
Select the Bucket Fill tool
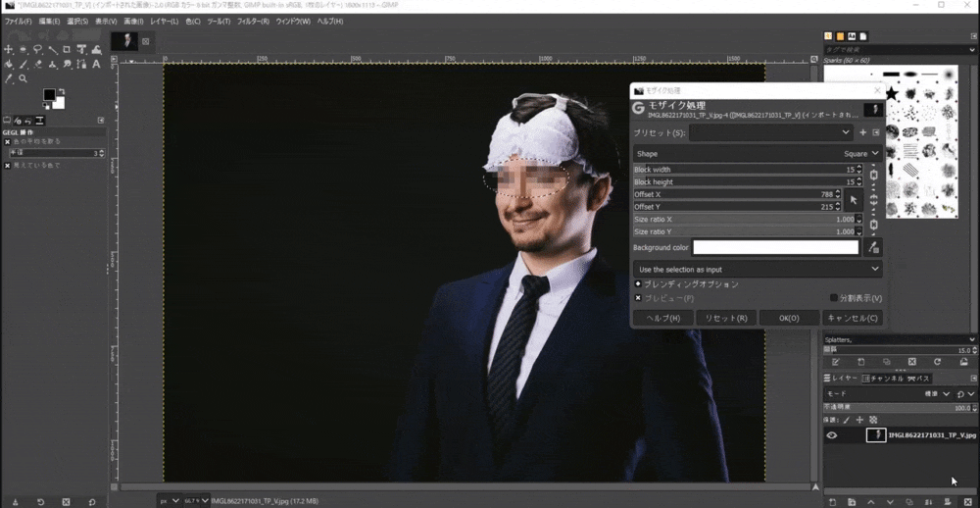[x=9, y=65]
